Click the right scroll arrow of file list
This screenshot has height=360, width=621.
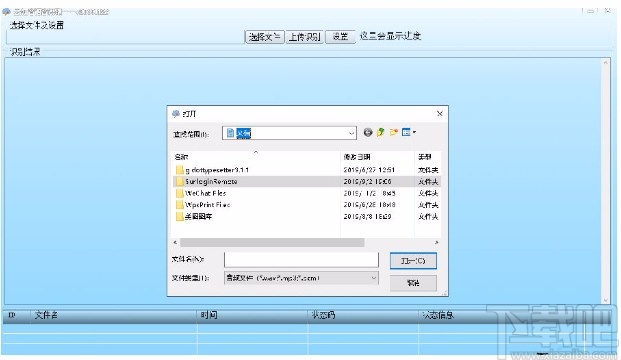(x=436, y=242)
